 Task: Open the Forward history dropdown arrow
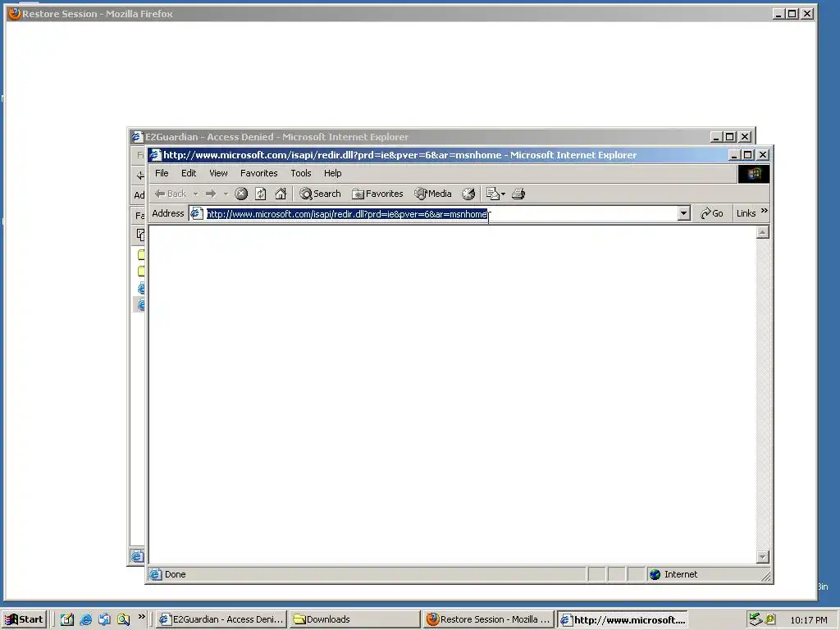click(226, 194)
